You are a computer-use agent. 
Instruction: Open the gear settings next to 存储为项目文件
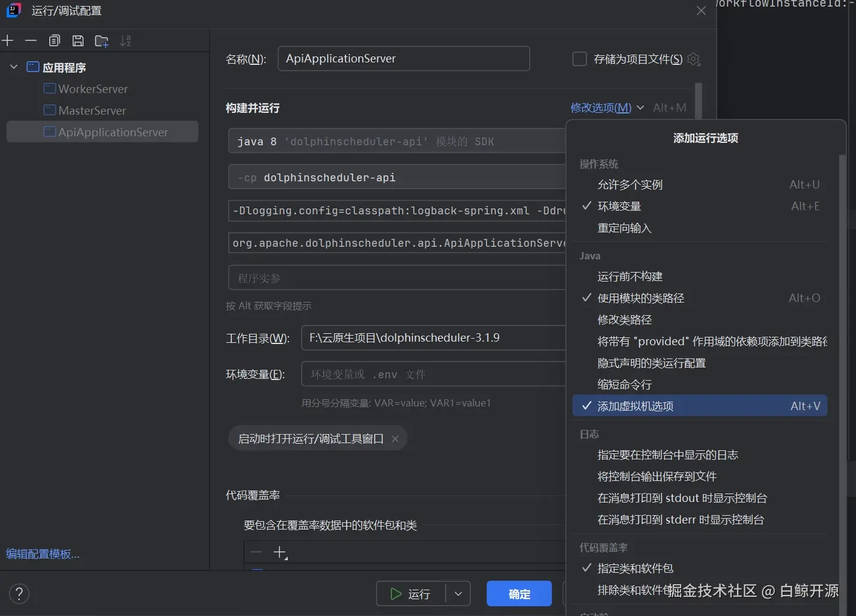tap(694, 59)
